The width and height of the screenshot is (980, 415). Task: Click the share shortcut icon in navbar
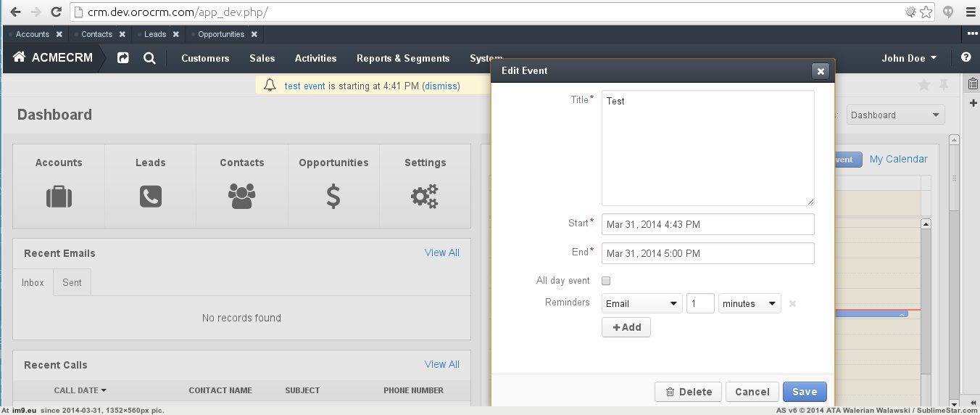[x=123, y=58]
